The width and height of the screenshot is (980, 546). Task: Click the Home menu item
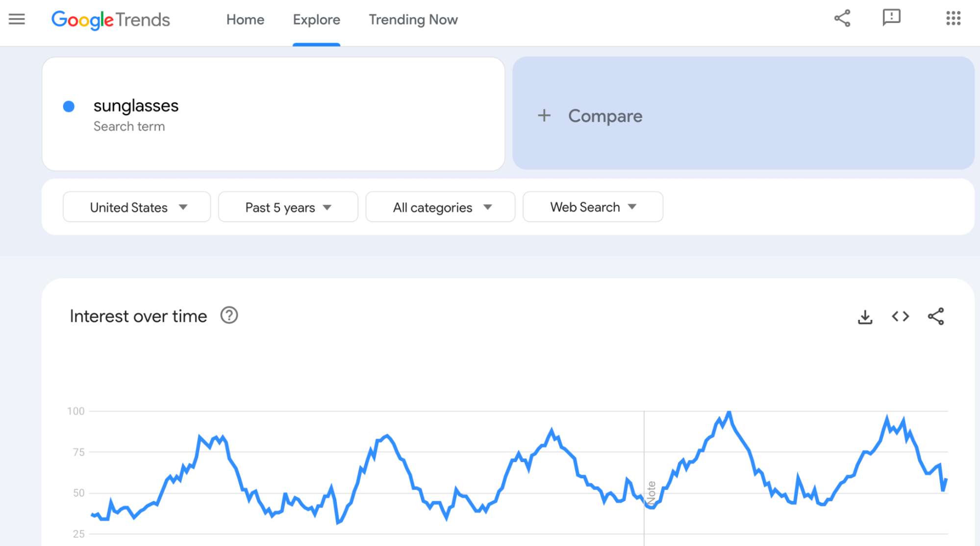click(x=245, y=20)
